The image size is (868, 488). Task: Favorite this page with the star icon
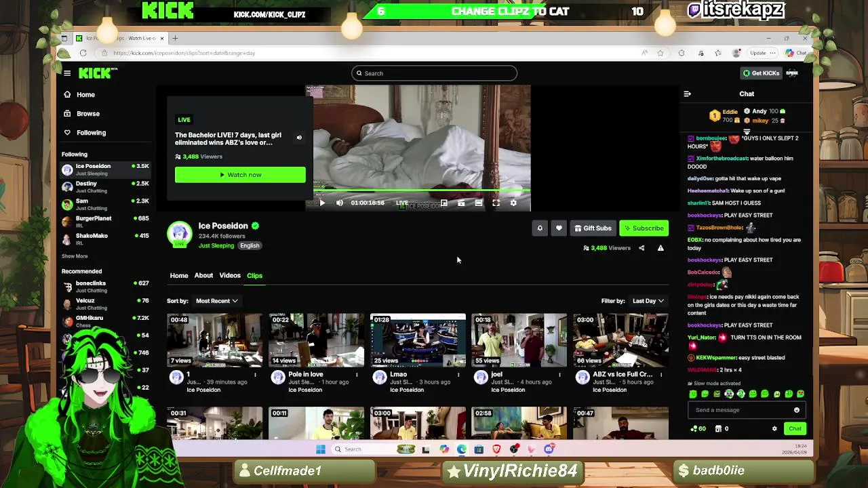coord(660,53)
